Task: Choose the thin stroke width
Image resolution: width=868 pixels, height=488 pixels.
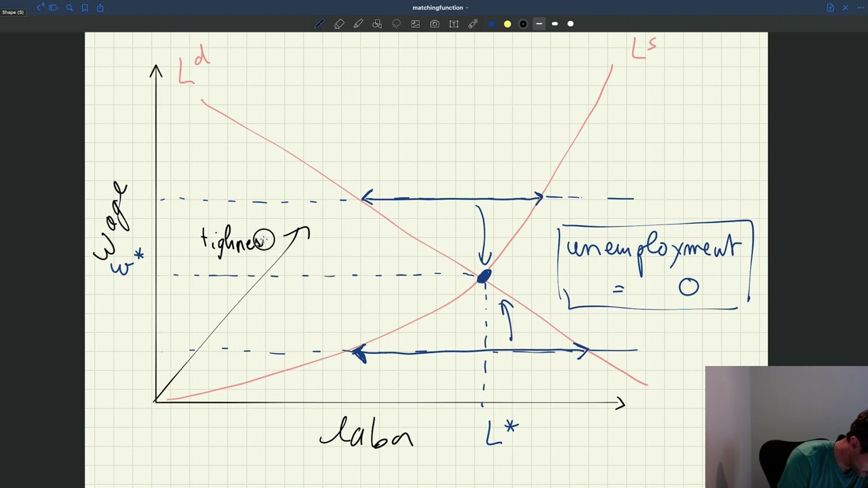Action: [539, 24]
